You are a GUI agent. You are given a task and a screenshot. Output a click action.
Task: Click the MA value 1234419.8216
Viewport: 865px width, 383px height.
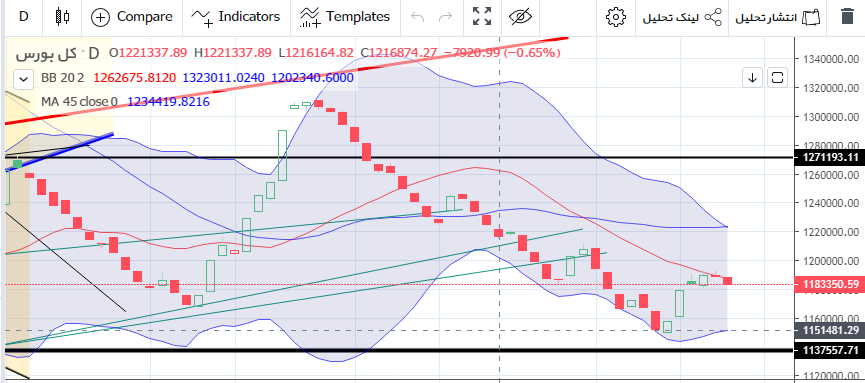click(168, 102)
